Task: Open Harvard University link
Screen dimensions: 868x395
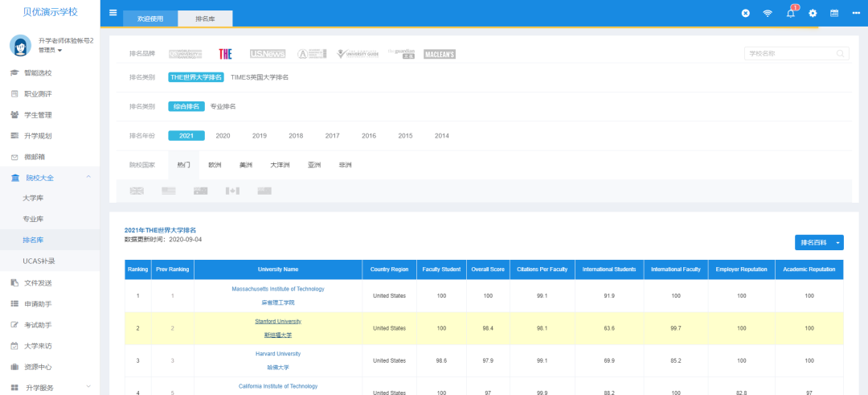Action: 278,353
